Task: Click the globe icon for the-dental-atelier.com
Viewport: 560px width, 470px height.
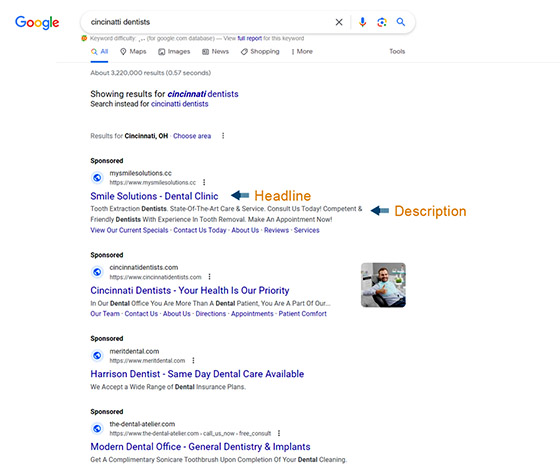Action: pyautogui.click(x=97, y=428)
